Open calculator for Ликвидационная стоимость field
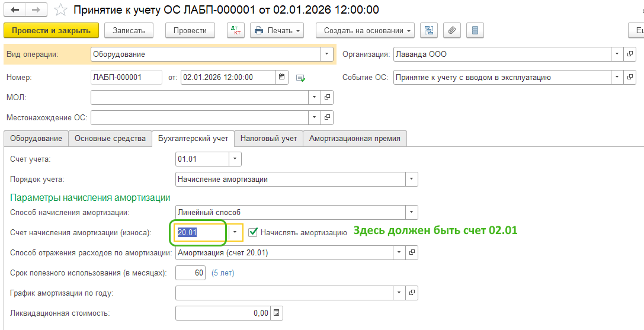The height and width of the screenshot is (330, 644). (x=277, y=313)
